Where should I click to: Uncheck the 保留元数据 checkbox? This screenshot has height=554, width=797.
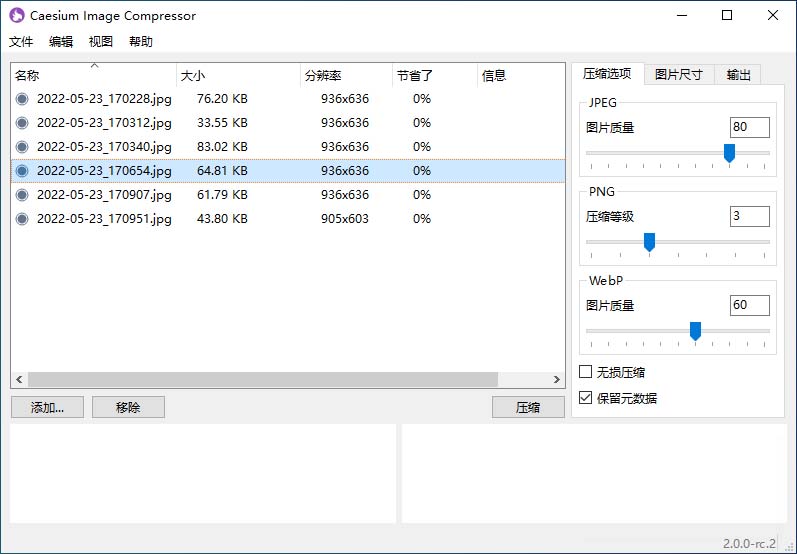[x=586, y=397]
